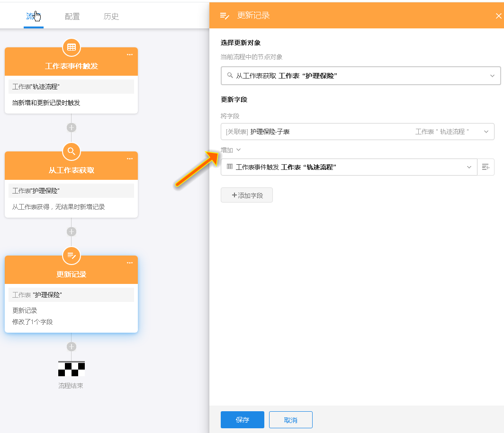Click the 取消 button
This screenshot has height=433, width=504.
291,420
